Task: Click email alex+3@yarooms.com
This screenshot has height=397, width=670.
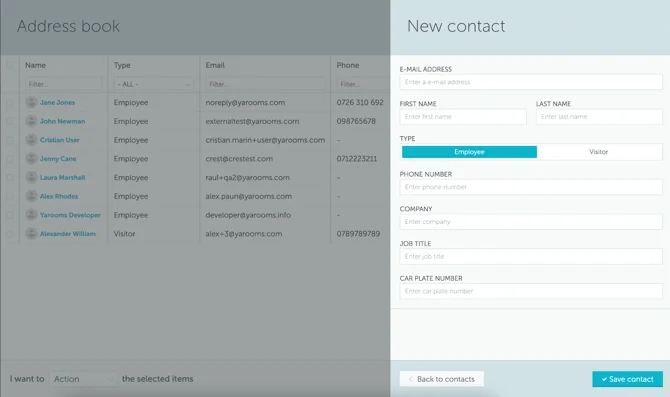Action: (244, 234)
